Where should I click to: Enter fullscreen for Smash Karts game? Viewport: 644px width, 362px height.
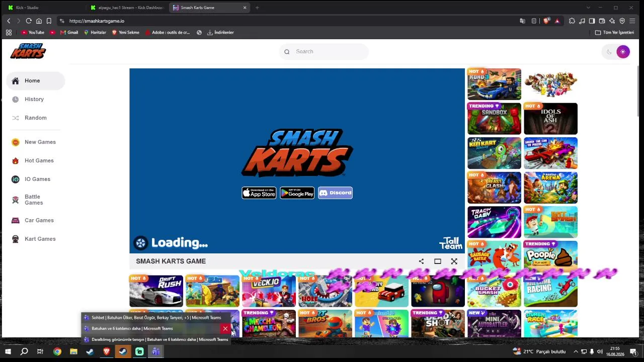[454, 261]
